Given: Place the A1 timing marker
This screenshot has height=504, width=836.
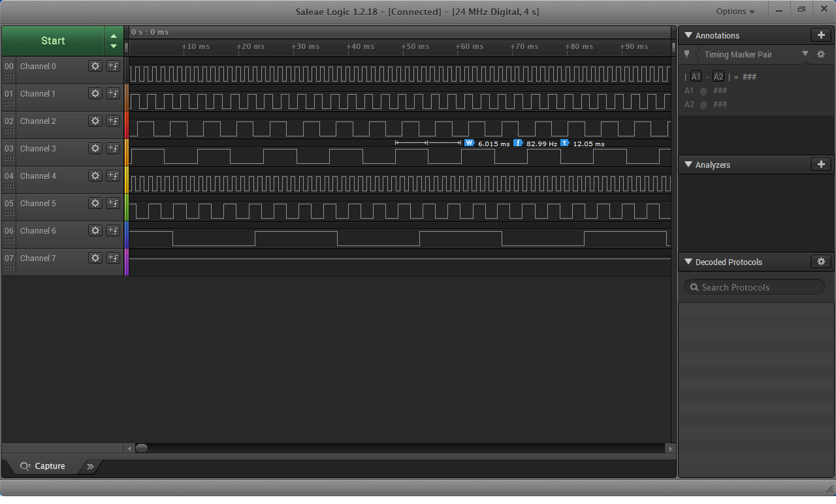Looking at the screenshot, I should (x=696, y=76).
